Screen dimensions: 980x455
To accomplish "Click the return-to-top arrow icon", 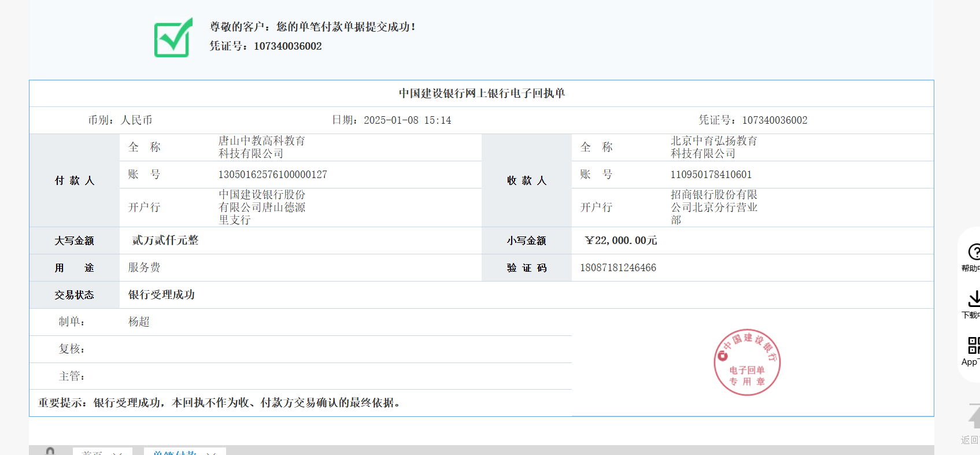I will (974, 416).
